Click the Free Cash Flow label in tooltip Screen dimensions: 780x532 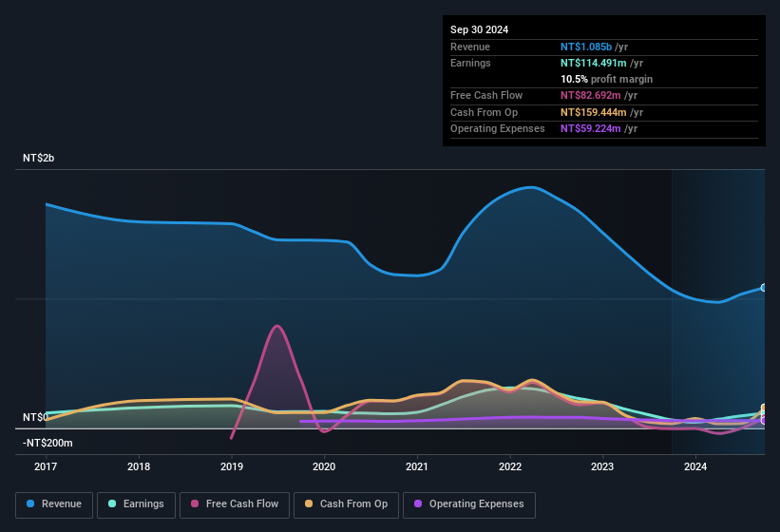[486, 95]
